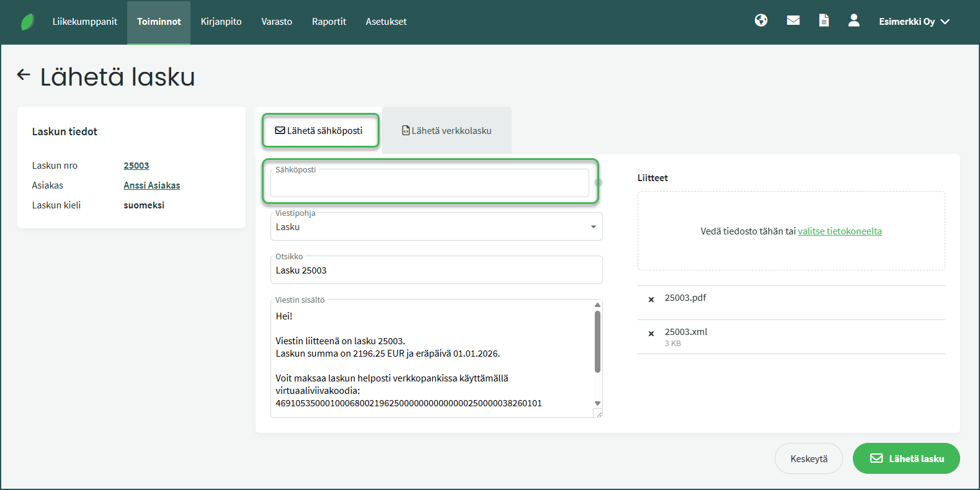The width and height of the screenshot is (980, 490).
Task: Remove the 25003.pdf attachment
Action: click(x=651, y=300)
